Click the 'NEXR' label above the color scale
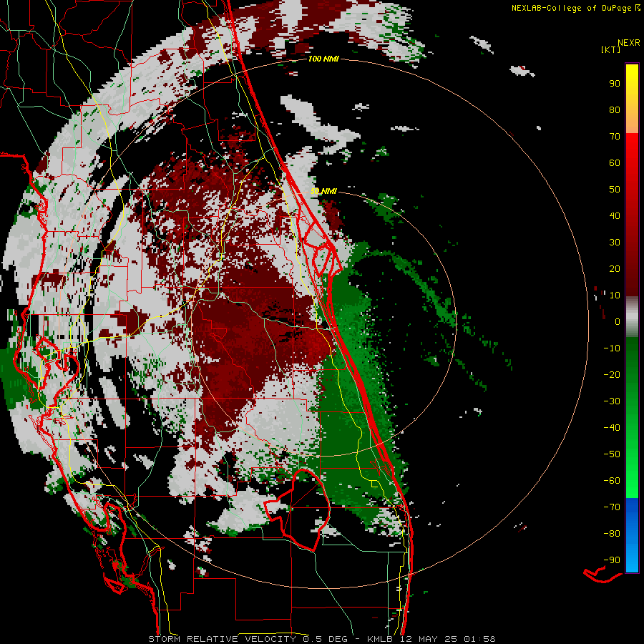The width and height of the screenshot is (644, 644). click(x=629, y=43)
